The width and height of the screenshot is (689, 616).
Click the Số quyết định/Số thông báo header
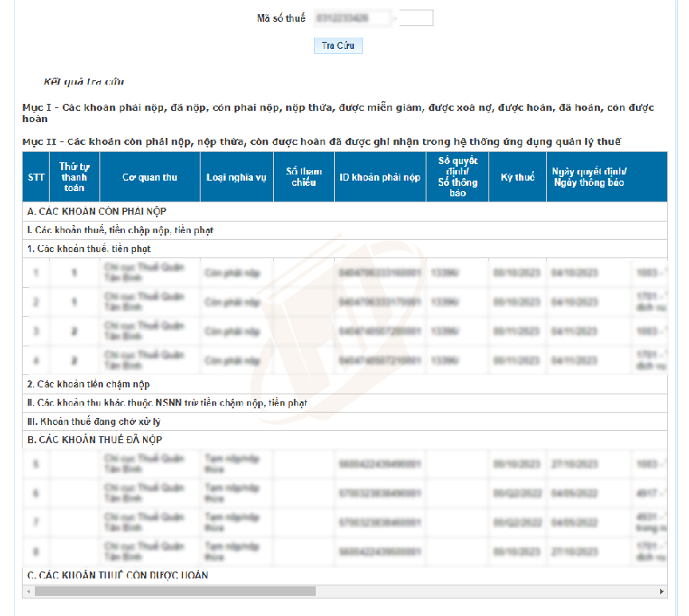(x=457, y=177)
